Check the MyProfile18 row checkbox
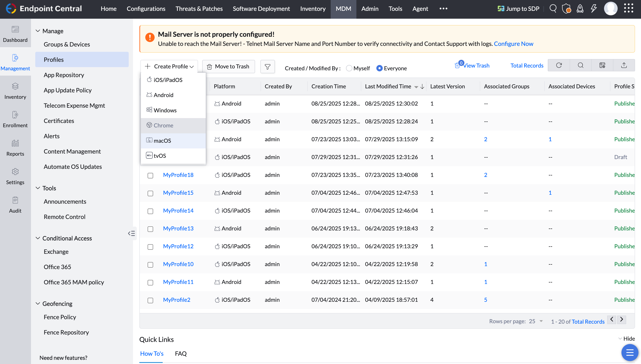Image resolution: width=641 pixels, height=364 pixels. point(150,175)
